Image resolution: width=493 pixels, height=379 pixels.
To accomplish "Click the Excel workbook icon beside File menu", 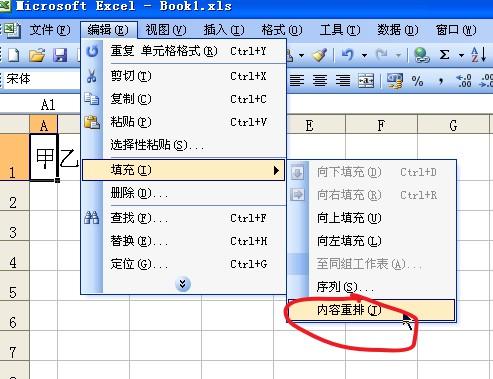I will click(x=11, y=30).
